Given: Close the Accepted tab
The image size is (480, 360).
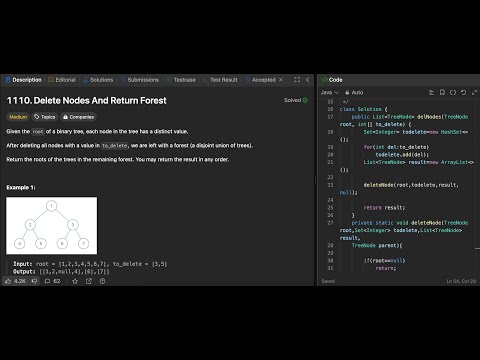Looking at the screenshot, I should [x=281, y=80].
